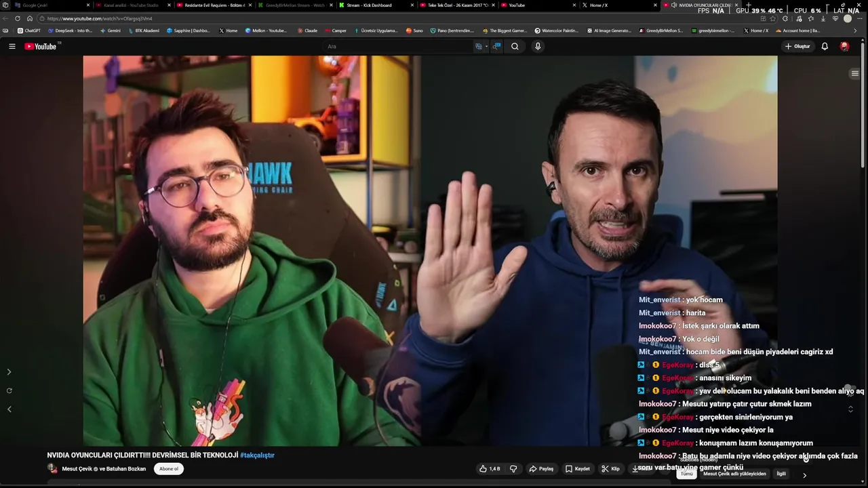Switch to Teke Tek Özel tab
Image resolution: width=868 pixels, height=488 pixels.
click(x=456, y=5)
